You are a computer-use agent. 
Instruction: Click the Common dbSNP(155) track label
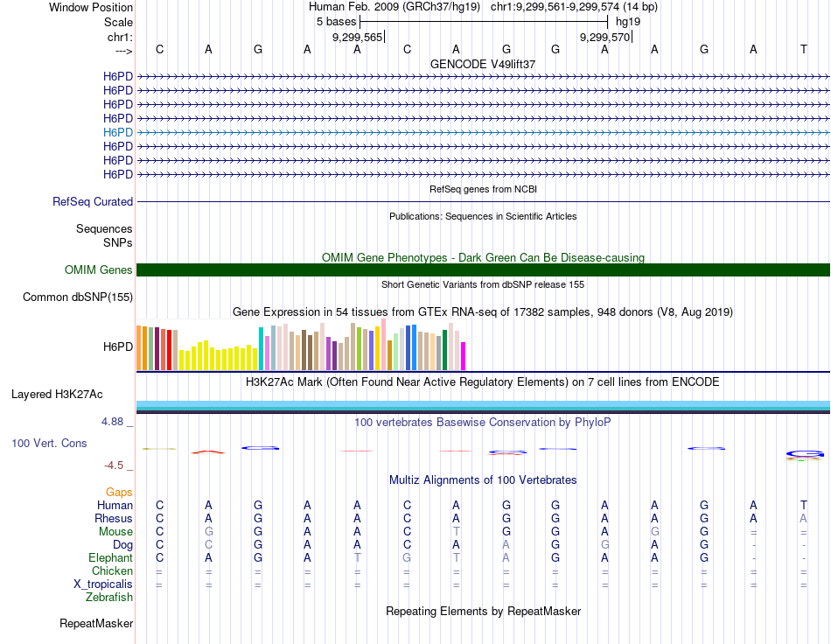pos(78,297)
